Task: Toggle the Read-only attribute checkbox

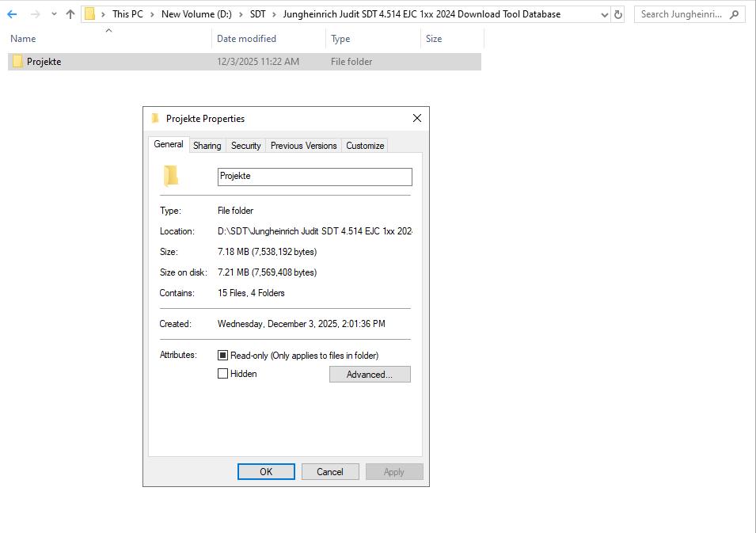Action: 222,356
